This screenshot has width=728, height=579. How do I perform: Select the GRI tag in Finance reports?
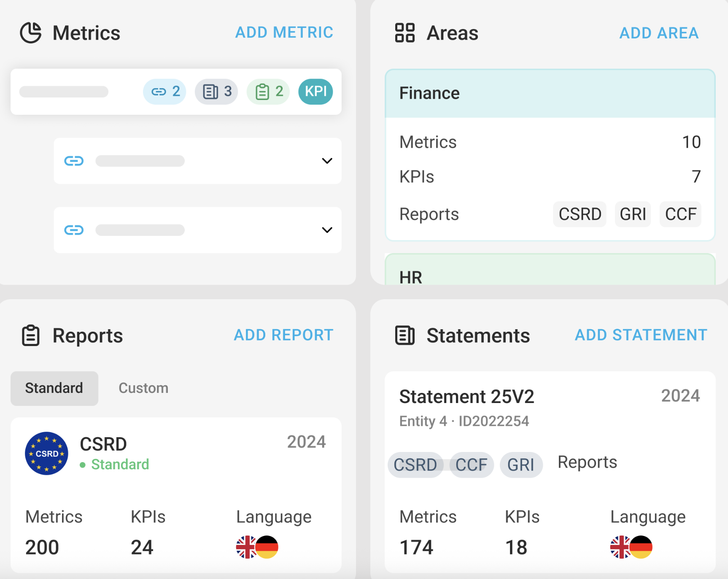coord(633,214)
